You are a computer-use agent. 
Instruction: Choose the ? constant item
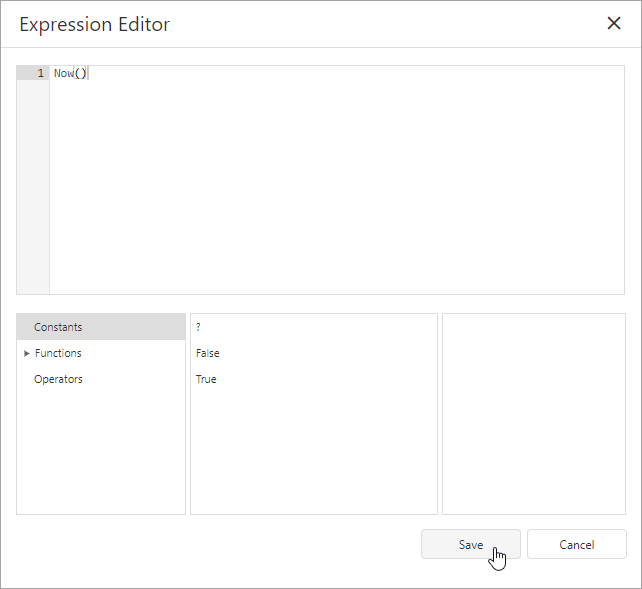click(199, 327)
